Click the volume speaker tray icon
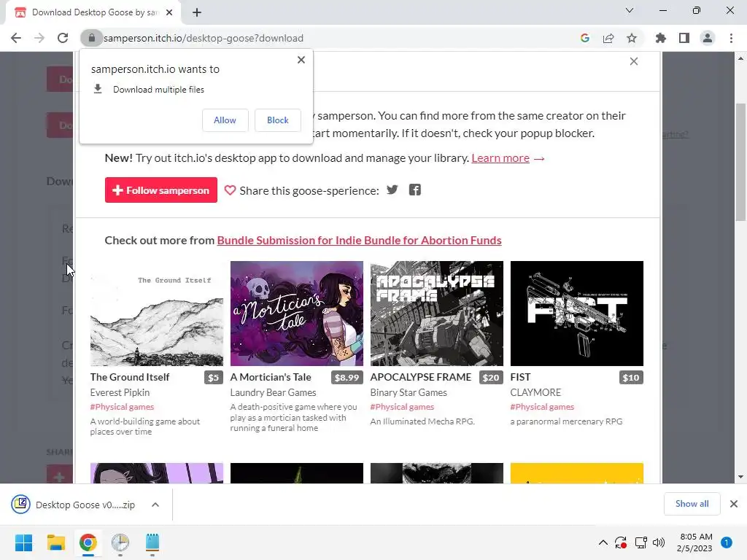This screenshot has width=747, height=560. pos(659,542)
